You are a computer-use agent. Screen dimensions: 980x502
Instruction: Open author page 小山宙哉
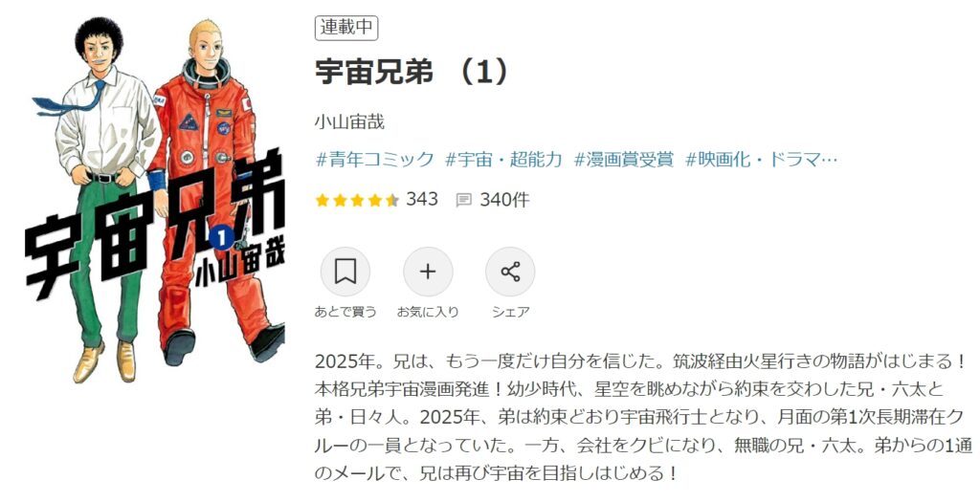click(x=349, y=121)
